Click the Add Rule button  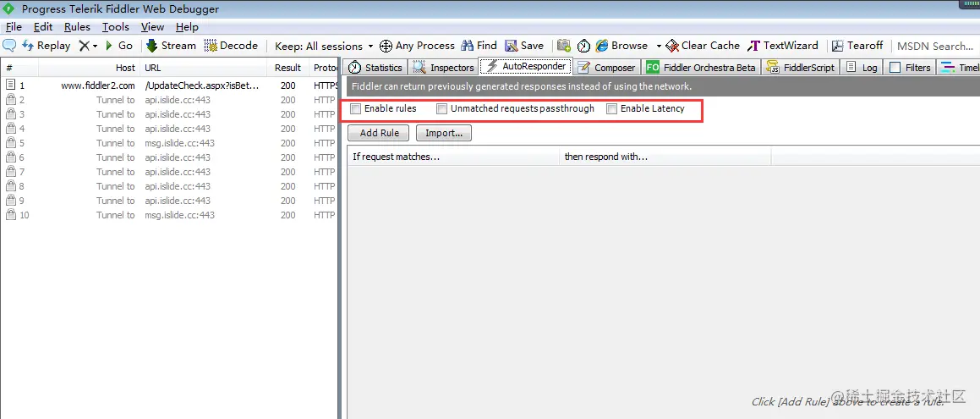pos(378,133)
